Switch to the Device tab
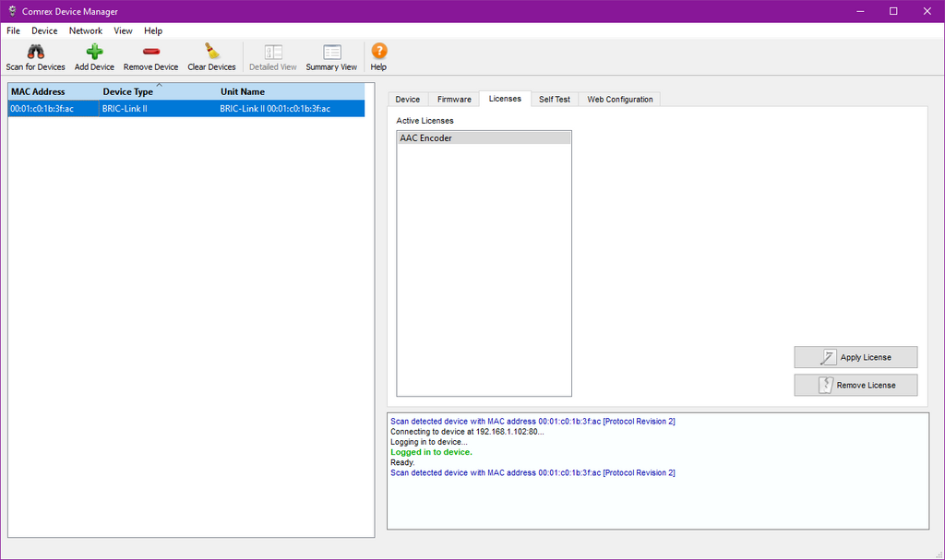This screenshot has height=560, width=945. [x=407, y=100]
